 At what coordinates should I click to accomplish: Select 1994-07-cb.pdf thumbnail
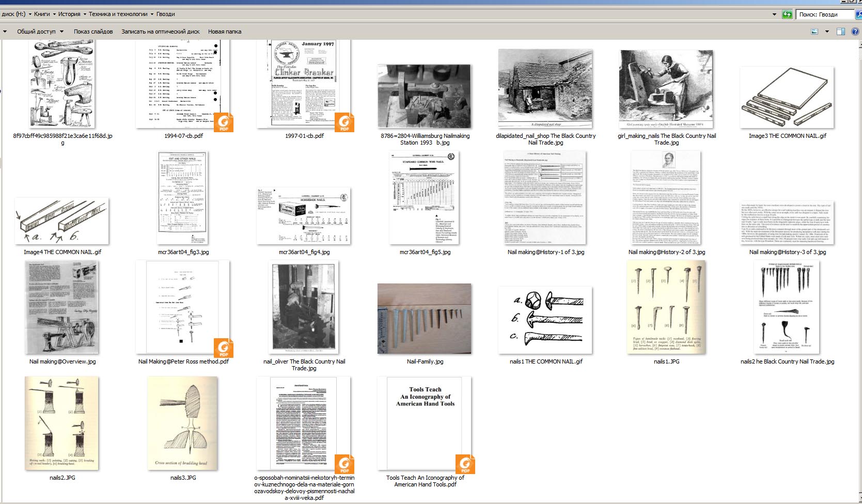click(x=183, y=84)
